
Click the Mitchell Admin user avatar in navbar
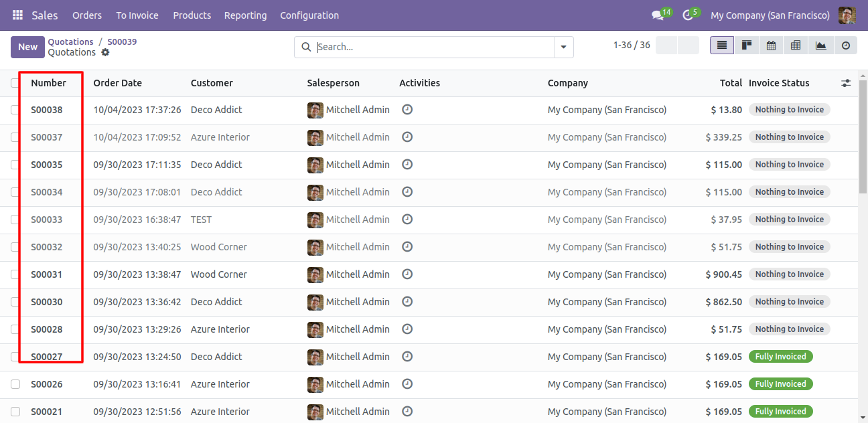[847, 15]
